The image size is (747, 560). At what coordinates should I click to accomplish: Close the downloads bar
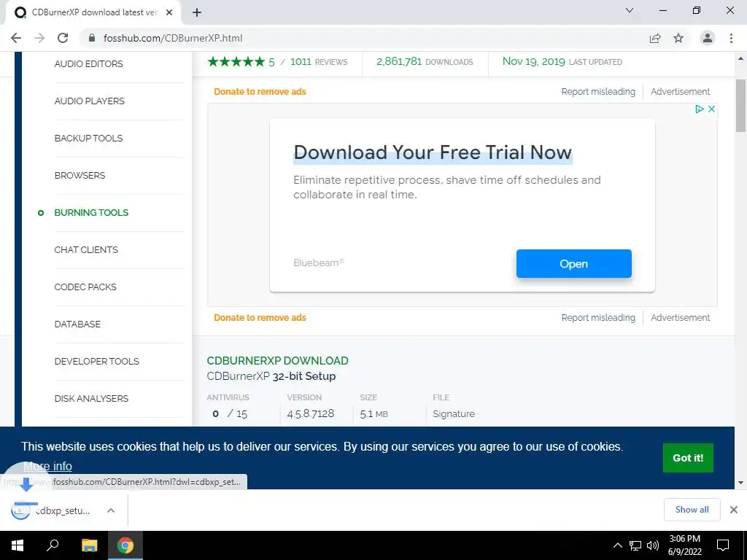click(734, 510)
